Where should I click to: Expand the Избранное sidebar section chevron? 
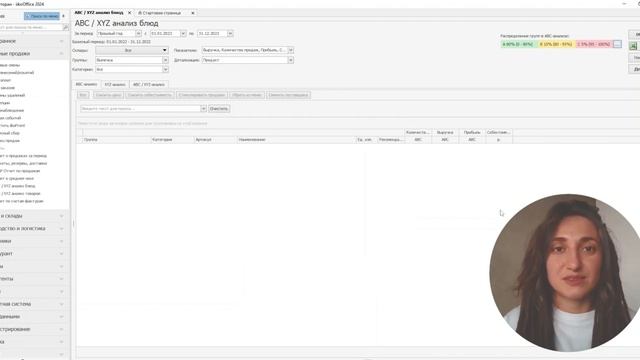click(x=62, y=41)
